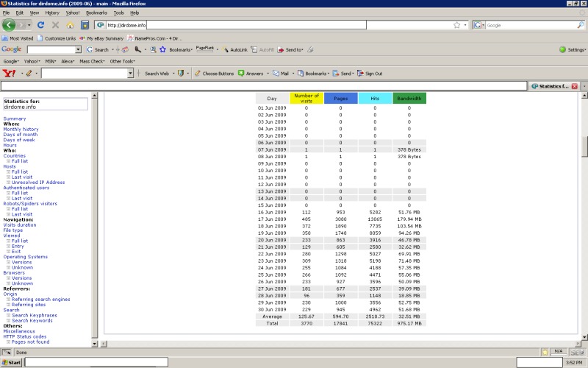
Task: Click the Total visits value 3770
Action: 306,323
